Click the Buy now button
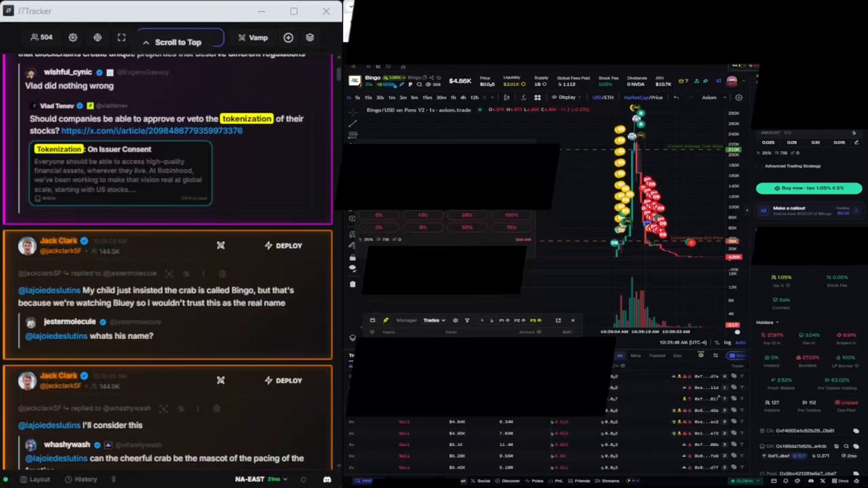This screenshot has width=868, height=488. pos(809,188)
